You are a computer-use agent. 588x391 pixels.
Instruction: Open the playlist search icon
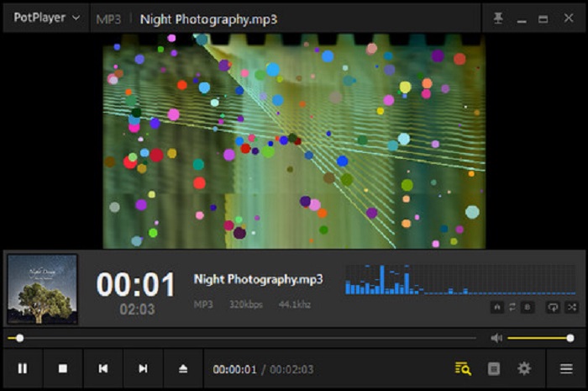pyautogui.click(x=463, y=368)
